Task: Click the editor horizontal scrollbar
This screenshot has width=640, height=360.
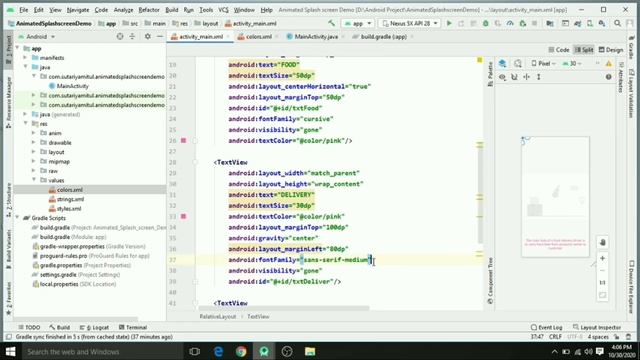Action: point(284,308)
